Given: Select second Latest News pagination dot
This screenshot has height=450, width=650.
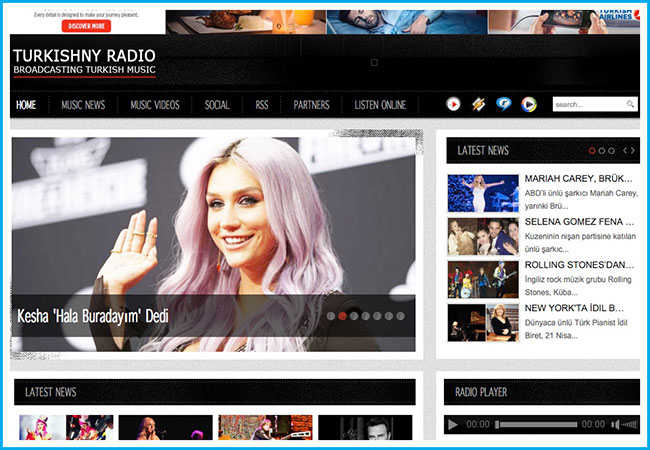Looking at the screenshot, I should (601, 151).
